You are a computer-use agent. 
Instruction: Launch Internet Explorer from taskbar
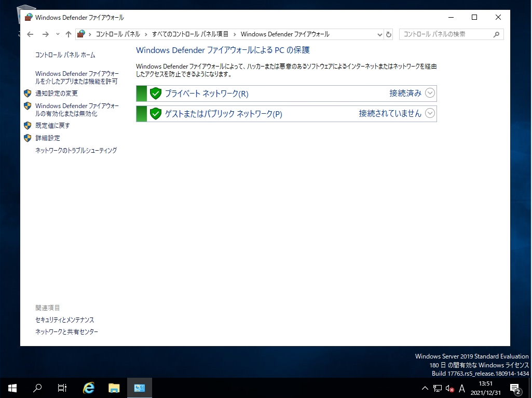pos(89,388)
